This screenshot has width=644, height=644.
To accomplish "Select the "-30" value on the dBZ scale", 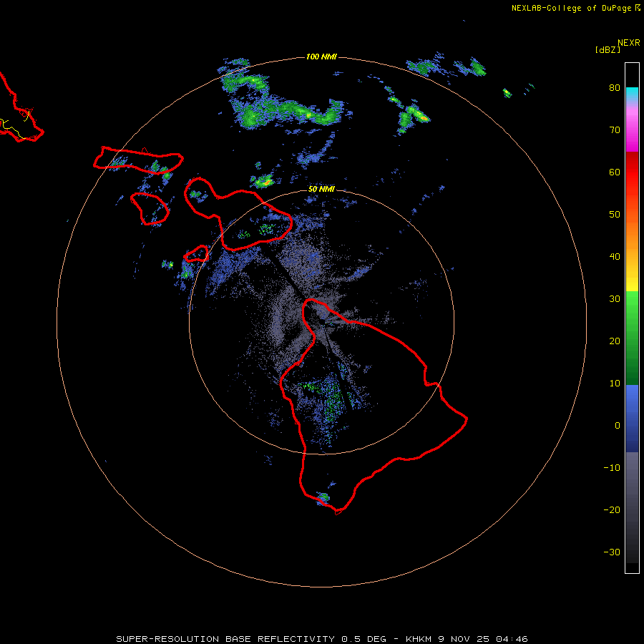I will tap(612, 552).
